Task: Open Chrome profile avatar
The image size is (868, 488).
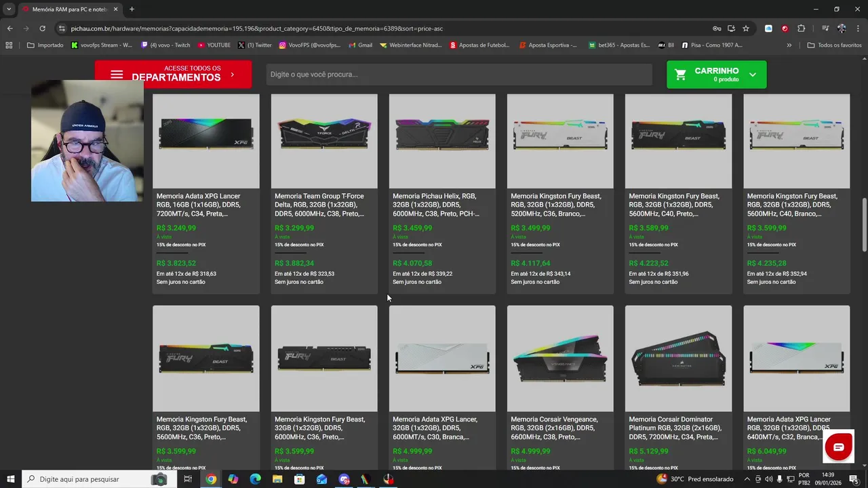Action: point(842,28)
